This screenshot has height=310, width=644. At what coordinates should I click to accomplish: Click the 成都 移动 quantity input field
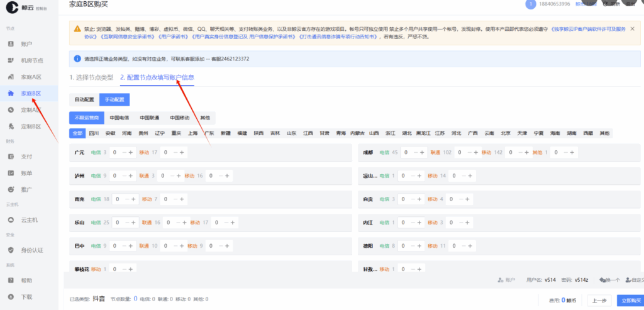(511, 152)
